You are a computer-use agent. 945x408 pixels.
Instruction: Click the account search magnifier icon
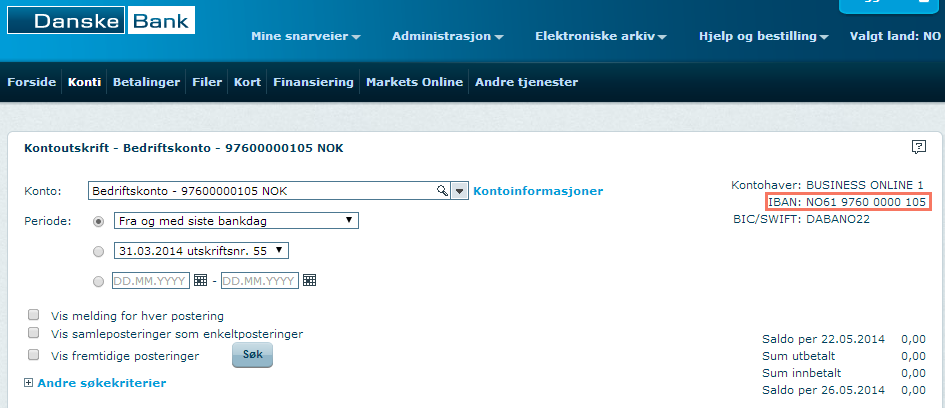(x=442, y=191)
